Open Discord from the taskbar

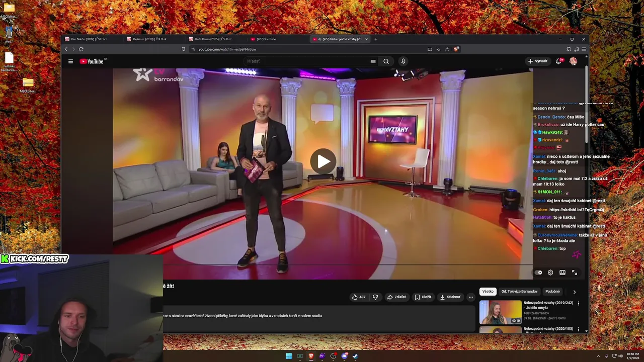click(344, 356)
